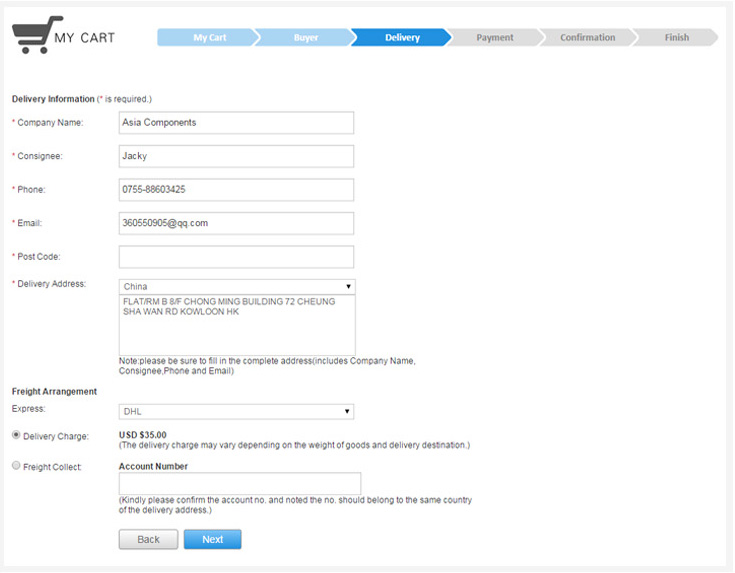Viewport: 735px width, 573px height.
Task: Choose the Freight Collect radio option
Action: click(x=16, y=466)
